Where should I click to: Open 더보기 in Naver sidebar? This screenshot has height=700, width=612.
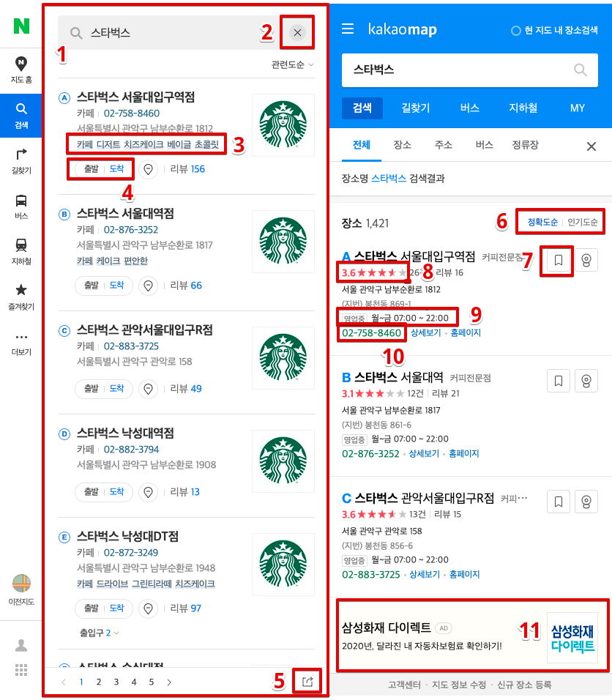[x=21, y=343]
